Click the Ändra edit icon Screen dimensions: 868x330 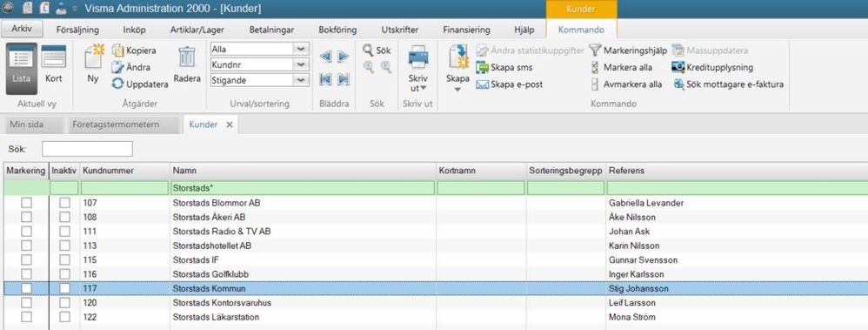[x=118, y=68]
